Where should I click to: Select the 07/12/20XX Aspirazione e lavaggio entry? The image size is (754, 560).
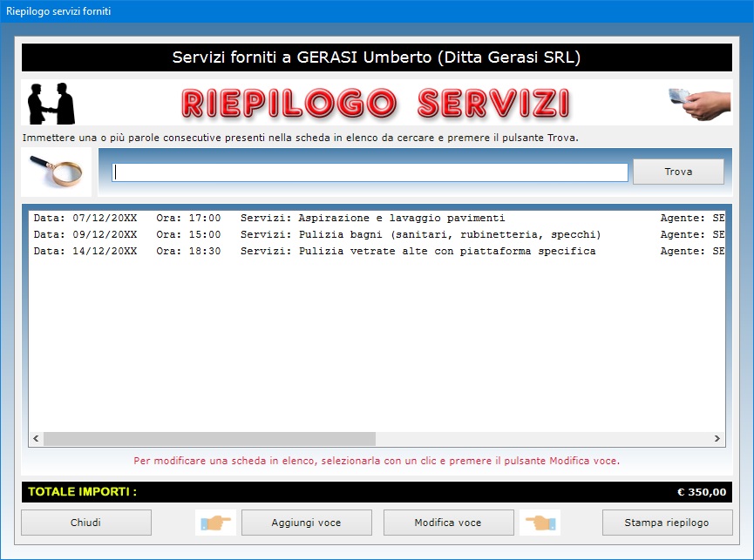click(349, 218)
